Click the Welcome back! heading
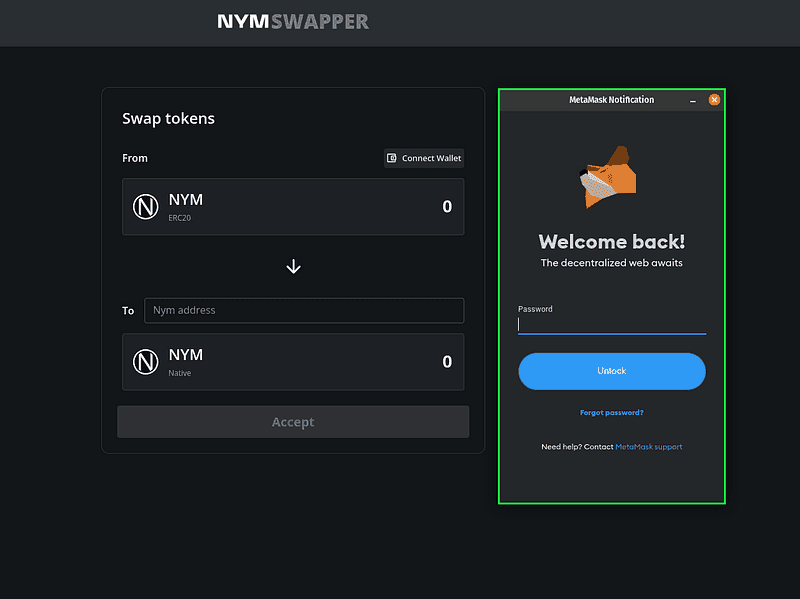The height and width of the screenshot is (599, 800). [611, 241]
